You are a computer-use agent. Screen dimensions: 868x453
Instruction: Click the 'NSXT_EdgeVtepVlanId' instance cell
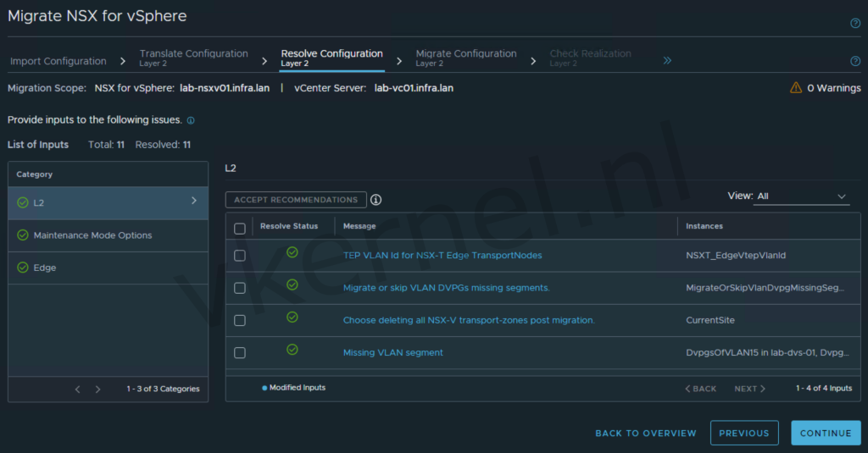[x=736, y=256]
